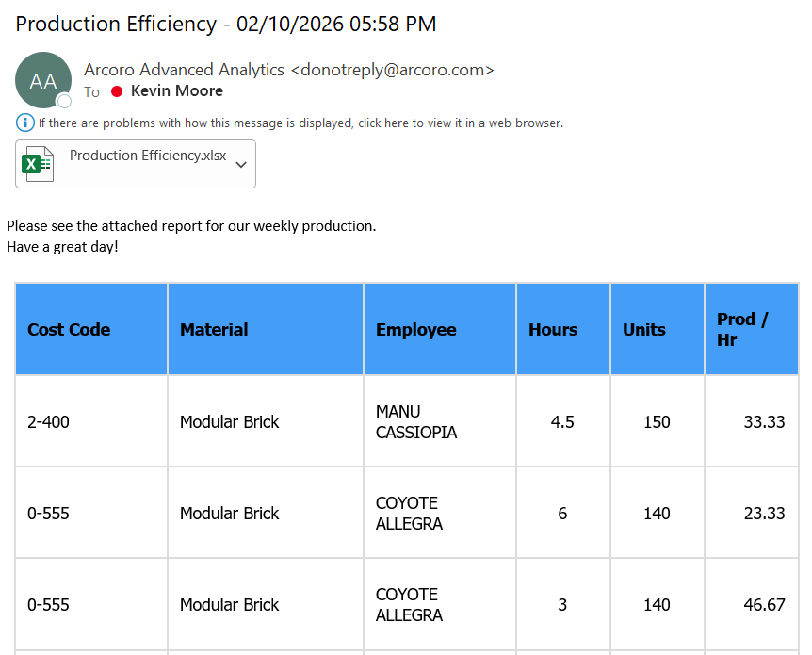Click the AA sender avatar

43,80
